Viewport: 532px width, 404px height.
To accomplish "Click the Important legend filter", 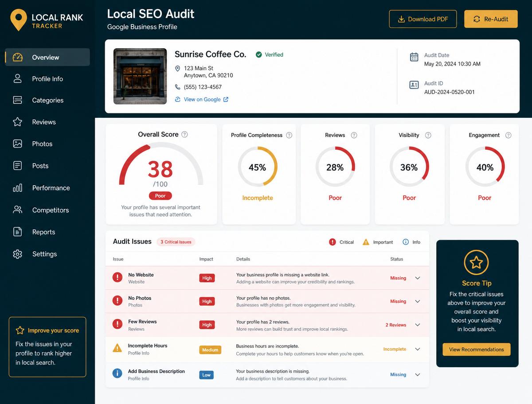I will [x=378, y=242].
